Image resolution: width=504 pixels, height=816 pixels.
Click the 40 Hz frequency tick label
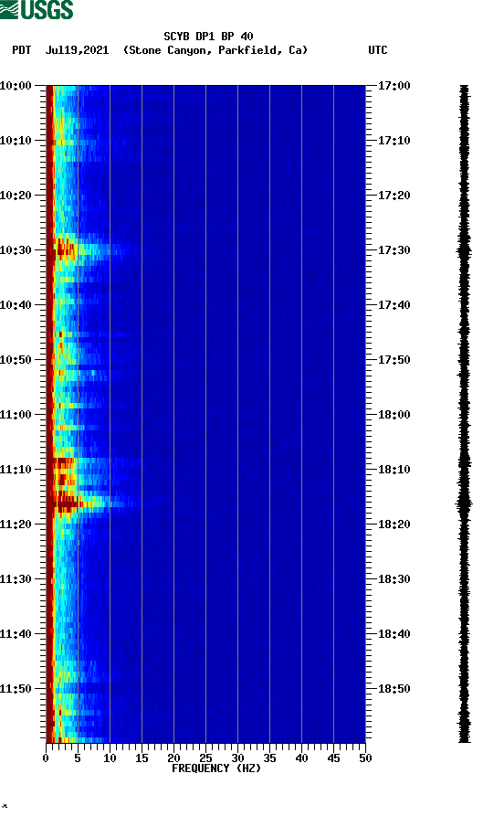(301, 758)
